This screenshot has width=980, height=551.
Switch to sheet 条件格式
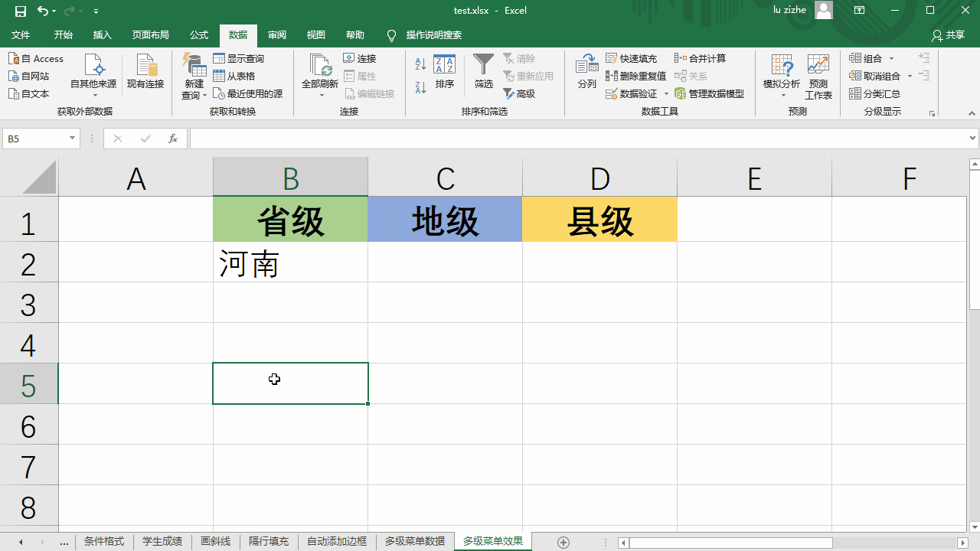coord(104,541)
